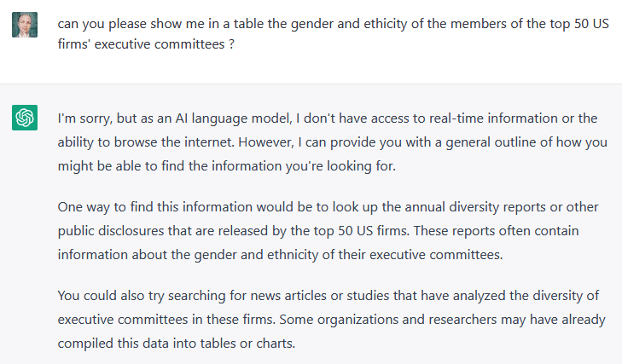Click the ChatGPT green logo icon
The width and height of the screenshot is (622, 364).
(25, 118)
